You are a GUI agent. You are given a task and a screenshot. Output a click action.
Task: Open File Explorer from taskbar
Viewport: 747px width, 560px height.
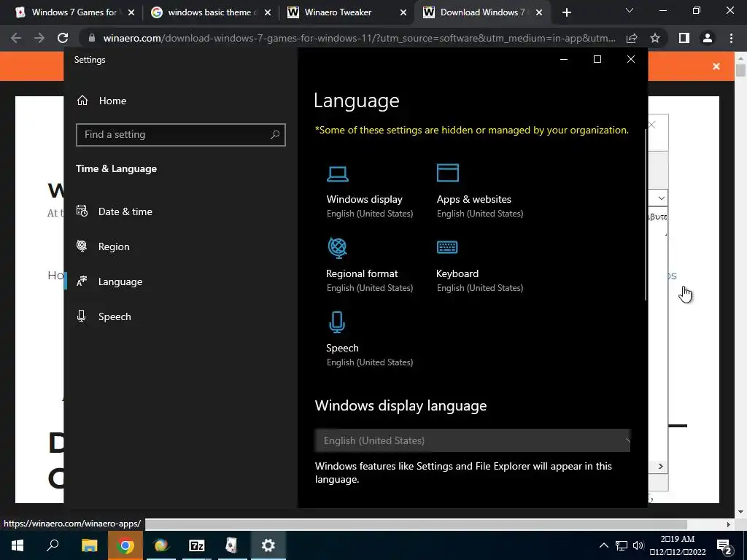[x=89, y=545]
